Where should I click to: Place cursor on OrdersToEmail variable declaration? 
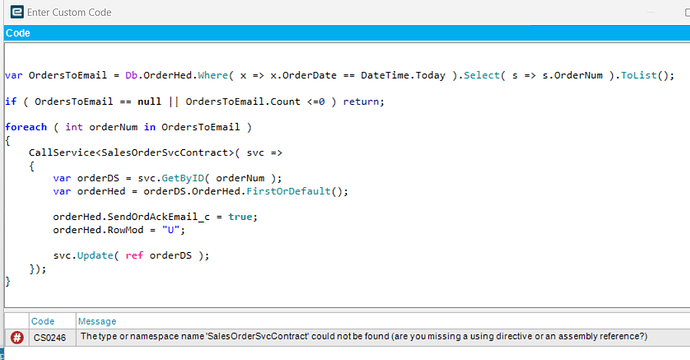coord(68,76)
